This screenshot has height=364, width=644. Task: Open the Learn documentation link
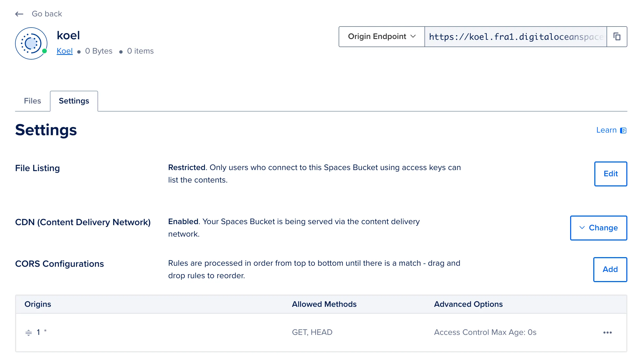[606, 130]
